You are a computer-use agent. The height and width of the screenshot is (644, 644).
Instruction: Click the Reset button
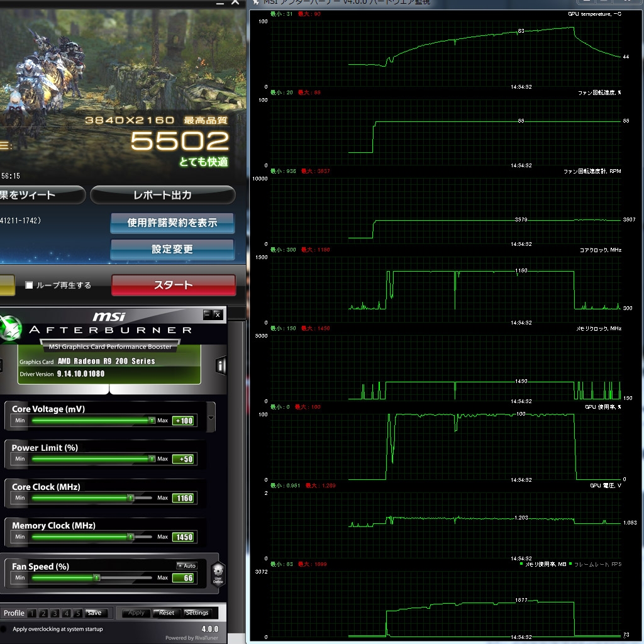point(166,613)
